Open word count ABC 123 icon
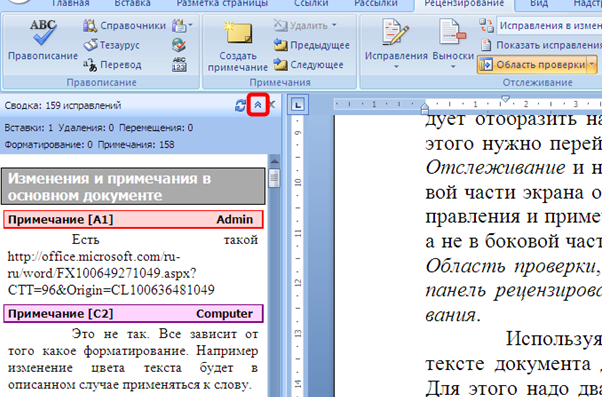This screenshot has width=604, height=397. [179, 65]
